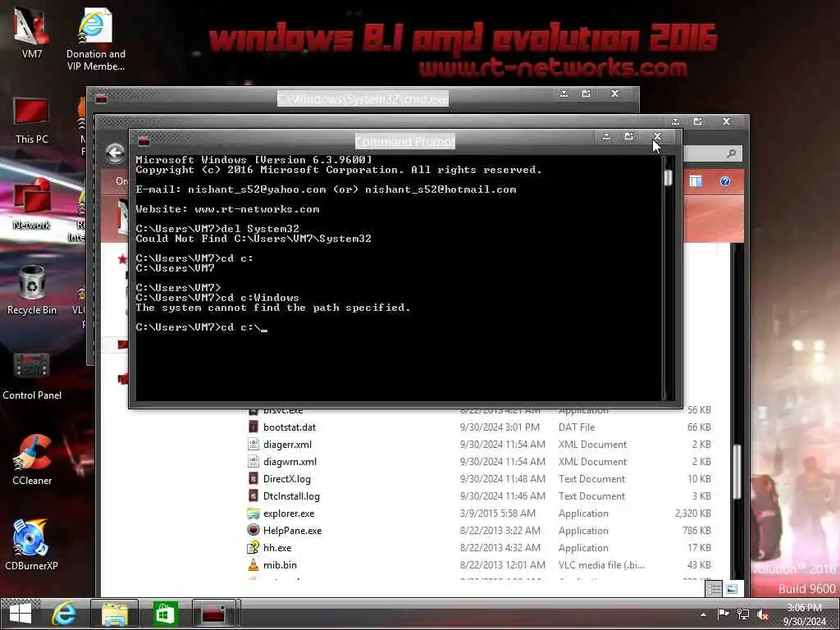
Task: Open Explorer help question mark icon
Action: tap(725, 181)
